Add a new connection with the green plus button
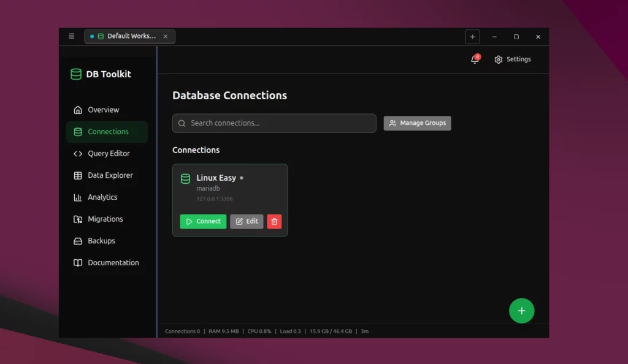The width and height of the screenshot is (628, 364). pyautogui.click(x=521, y=311)
